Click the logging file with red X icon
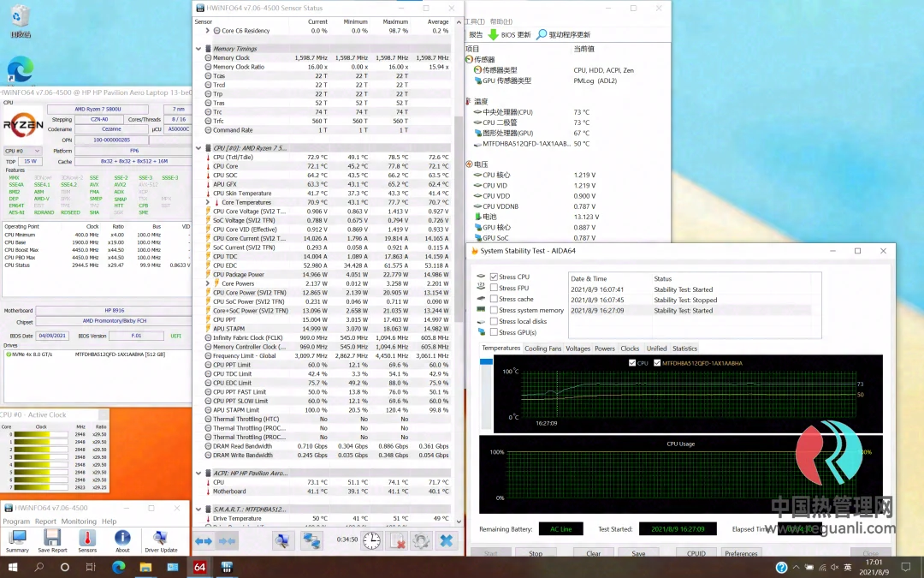Image resolution: width=924 pixels, height=578 pixels. click(x=397, y=540)
